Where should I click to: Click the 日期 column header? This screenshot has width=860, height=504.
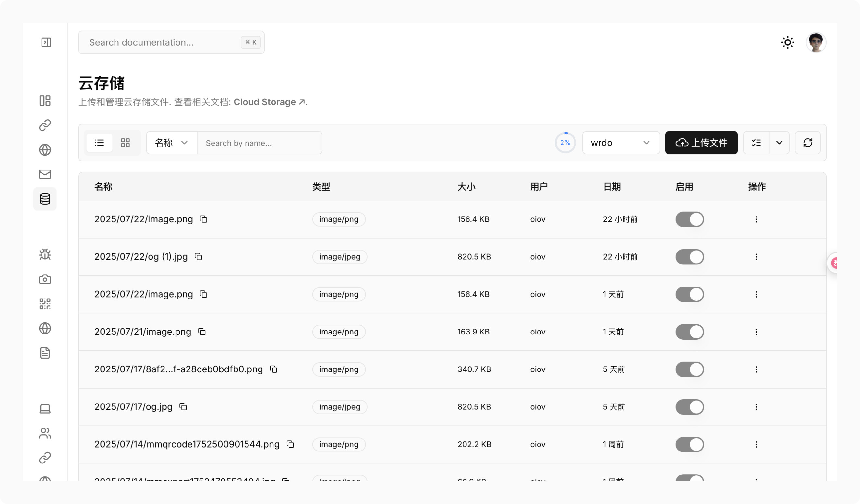pos(612,186)
